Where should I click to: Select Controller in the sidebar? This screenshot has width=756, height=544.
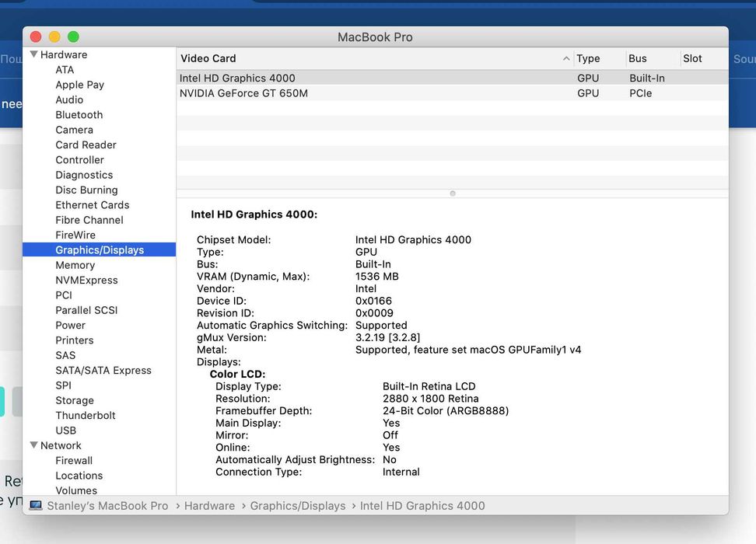point(79,160)
